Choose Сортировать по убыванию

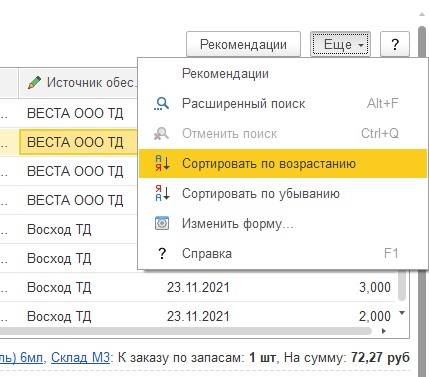[283, 193]
